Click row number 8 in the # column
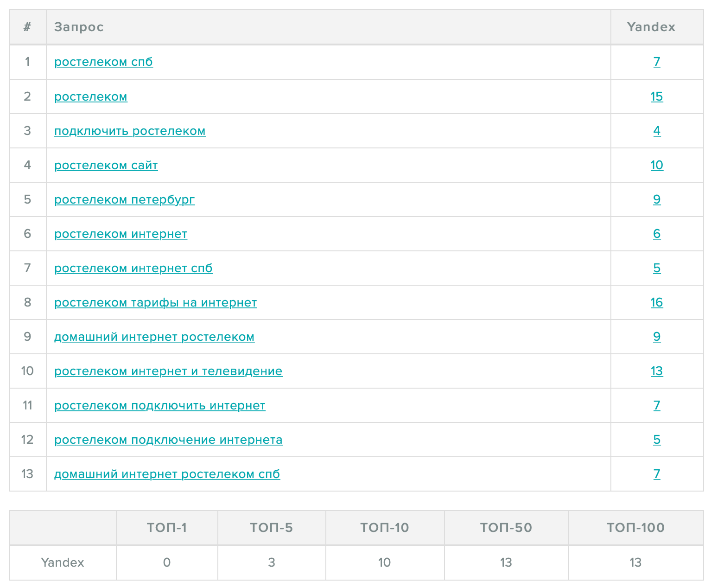The image size is (711, 588). click(x=27, y=302)
